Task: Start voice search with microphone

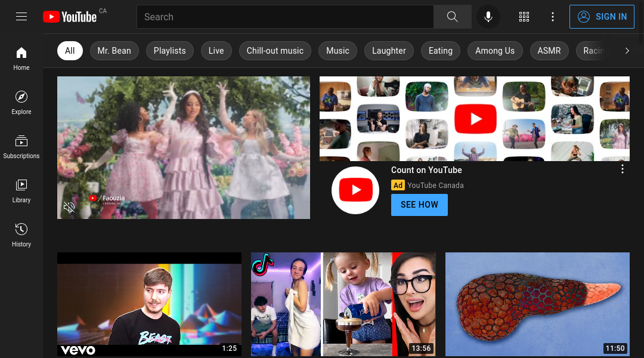Action: coord(488,17)
